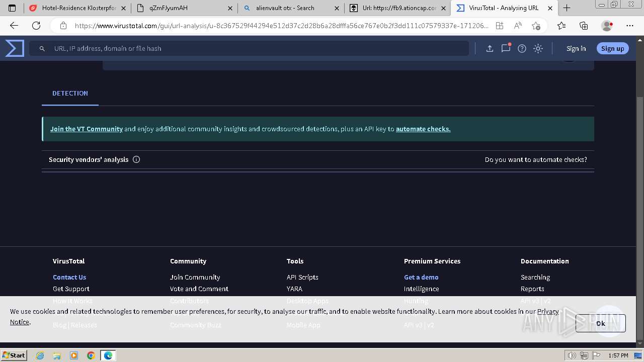Open the browser profile avatar
Screen dimensions: 644x362
coord(607,26)
